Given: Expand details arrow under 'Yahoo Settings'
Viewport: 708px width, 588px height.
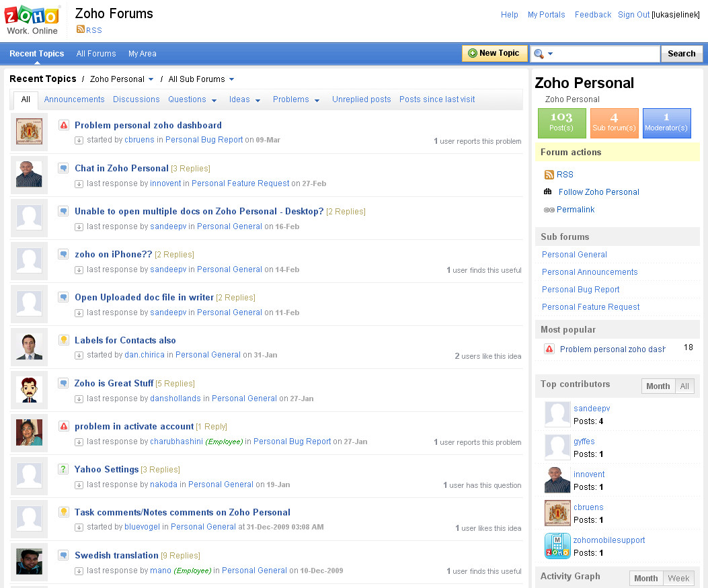Looking at the screenshot, I should pyautogui.click(x=79, y=485).
